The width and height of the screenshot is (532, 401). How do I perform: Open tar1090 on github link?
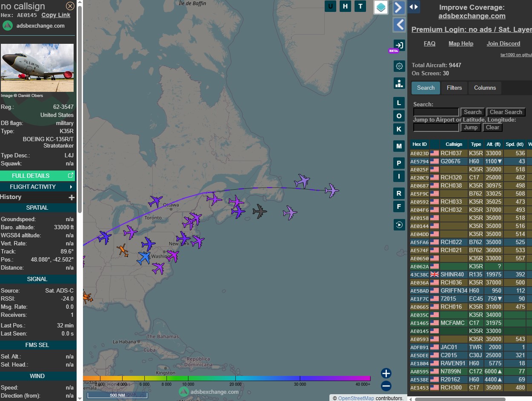(516, 54)
